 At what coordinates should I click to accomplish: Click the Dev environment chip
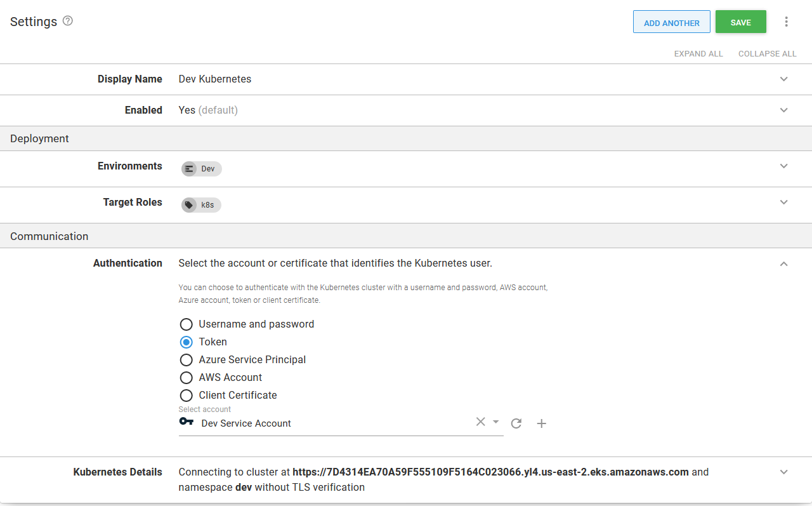(x=200, y=168)
